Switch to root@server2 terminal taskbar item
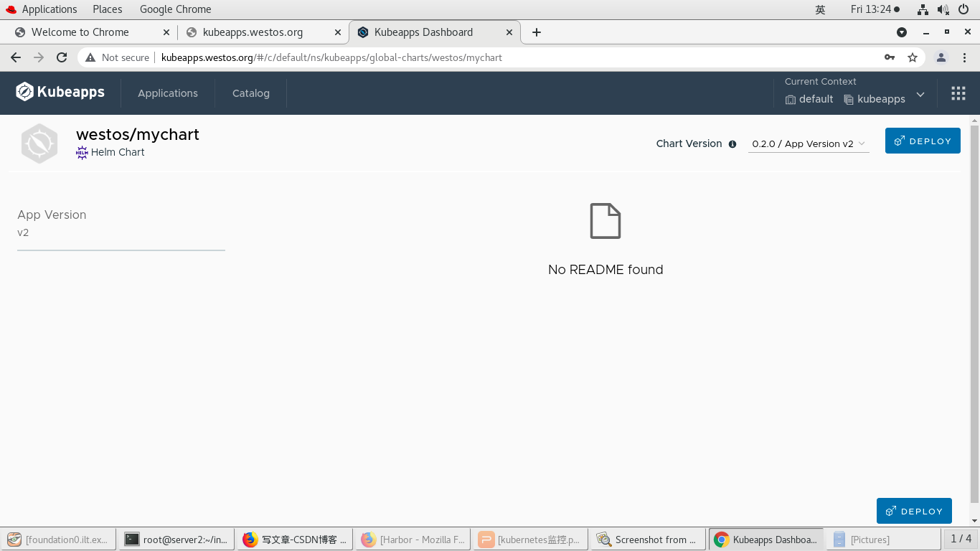This screenshot has width=980, height=551. [176, 540]
